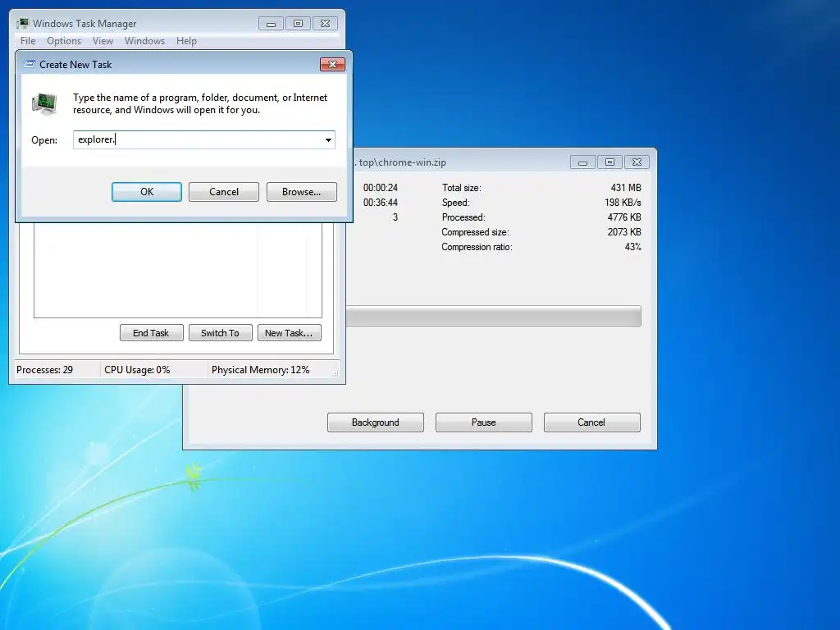Click Physical Memory: 12% in status bar

[x=260, y=370]
